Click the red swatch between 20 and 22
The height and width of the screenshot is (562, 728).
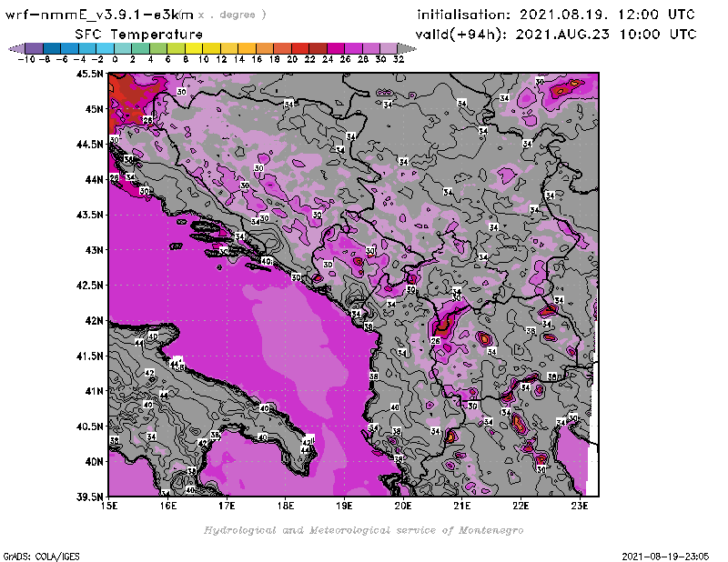coord(300,48)
